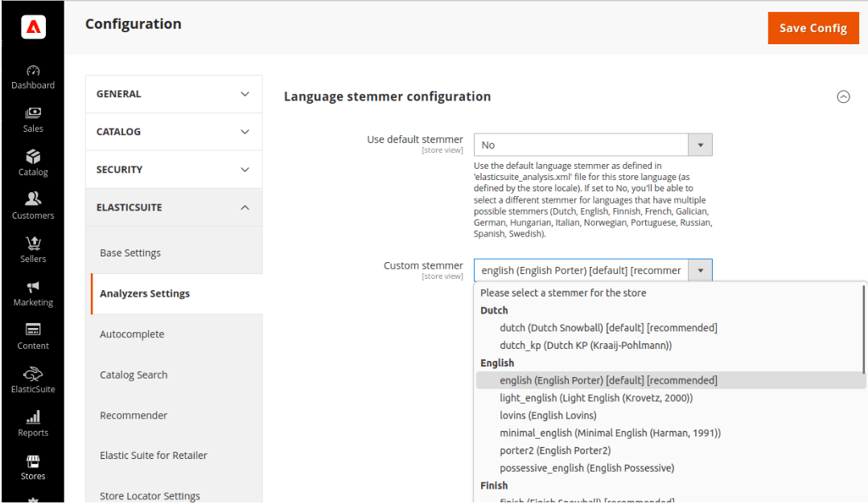
Task: Select porter2 (English Porter2) stemmer option
Action: pos(555,450)
